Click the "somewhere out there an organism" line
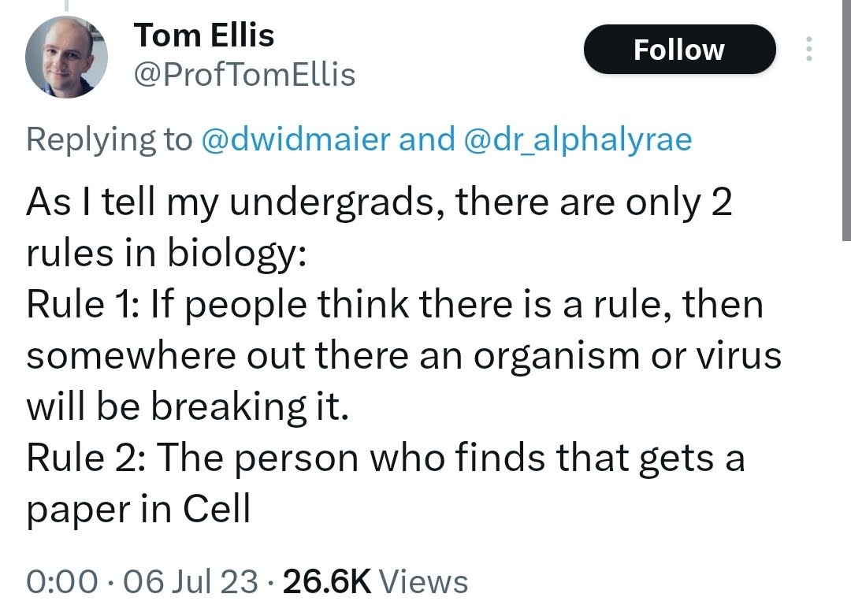Image resolution: width=851 pixels, height=616 pixels. [403, 356]
